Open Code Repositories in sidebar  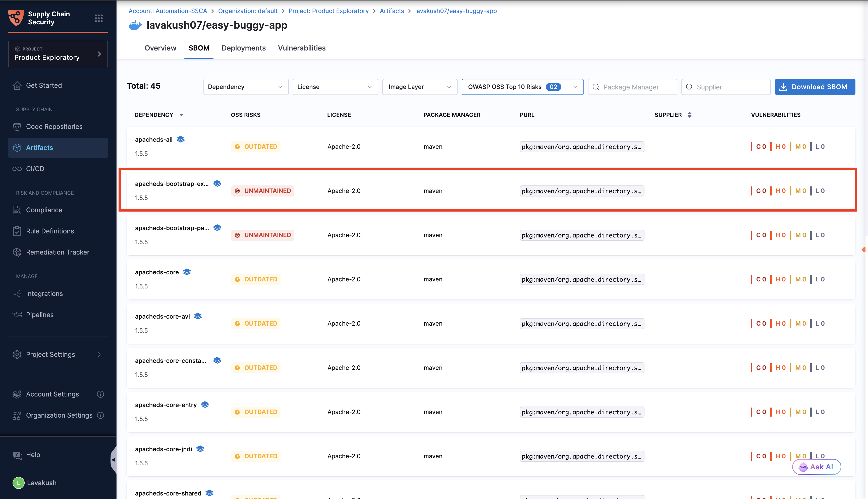point(54,126)
